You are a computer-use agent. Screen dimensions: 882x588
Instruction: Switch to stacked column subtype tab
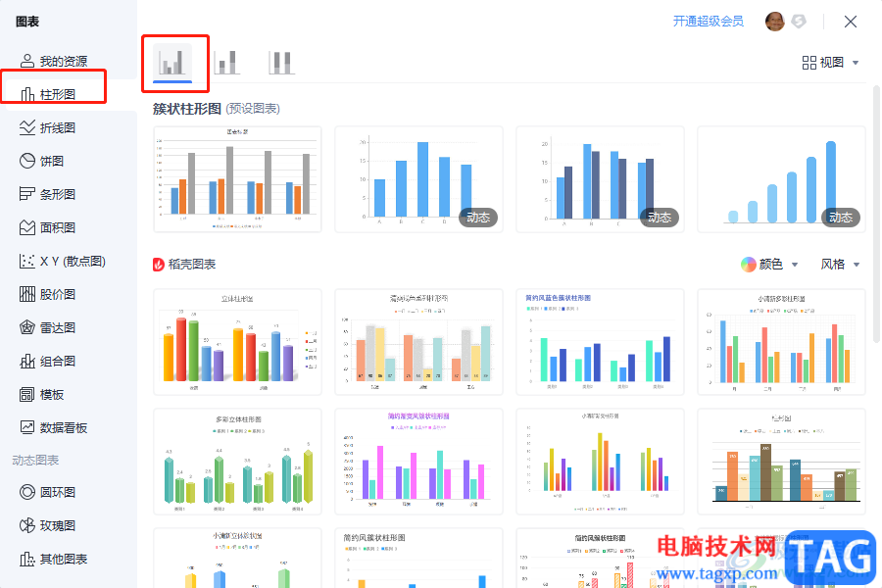click(227, 63)
